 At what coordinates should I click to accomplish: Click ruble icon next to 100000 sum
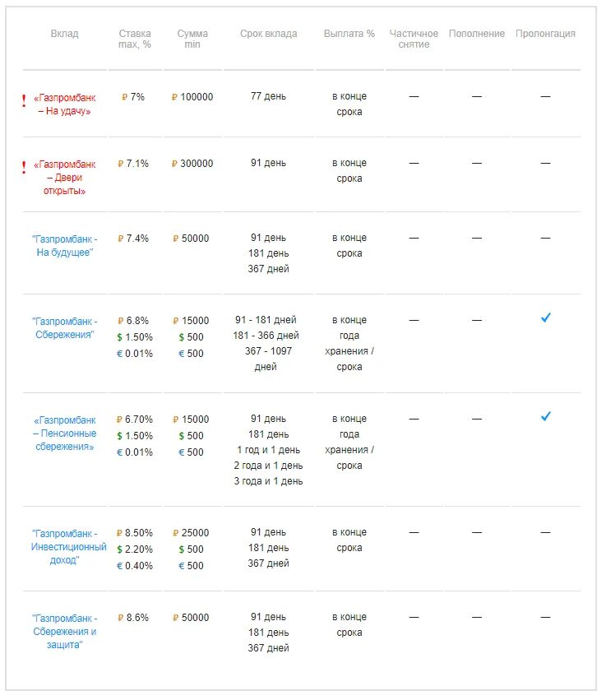[x=175, y=97]
